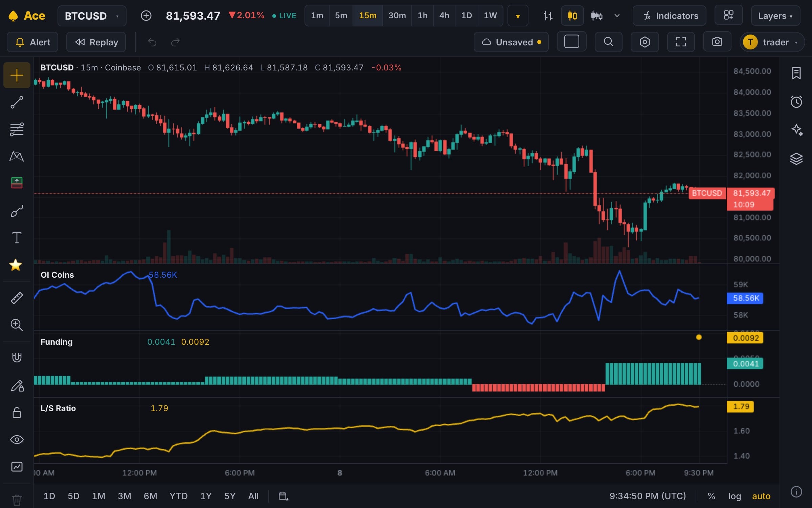Image resolution: width=812 pixels, height=508 pixels.
Task: Switch to the 1h timeframe
Action: pyautogui.click(x=422, y=16)
